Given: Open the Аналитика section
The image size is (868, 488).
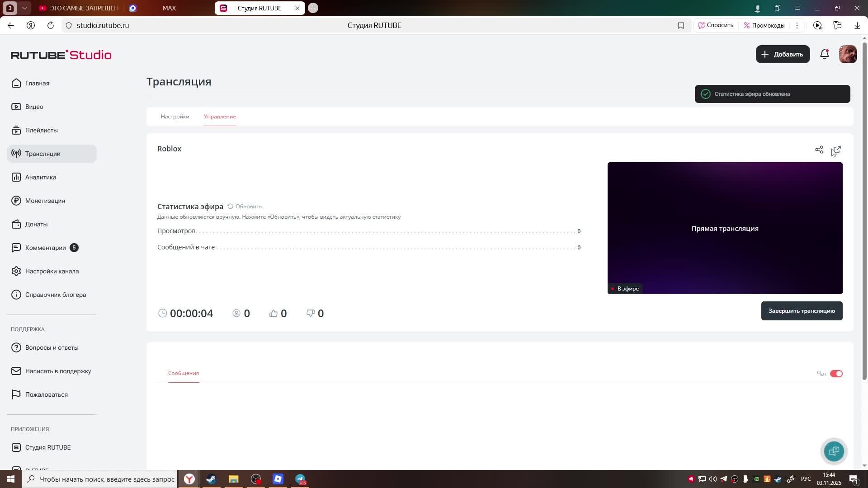Looking at the screenshot, I should coord(41,177).
